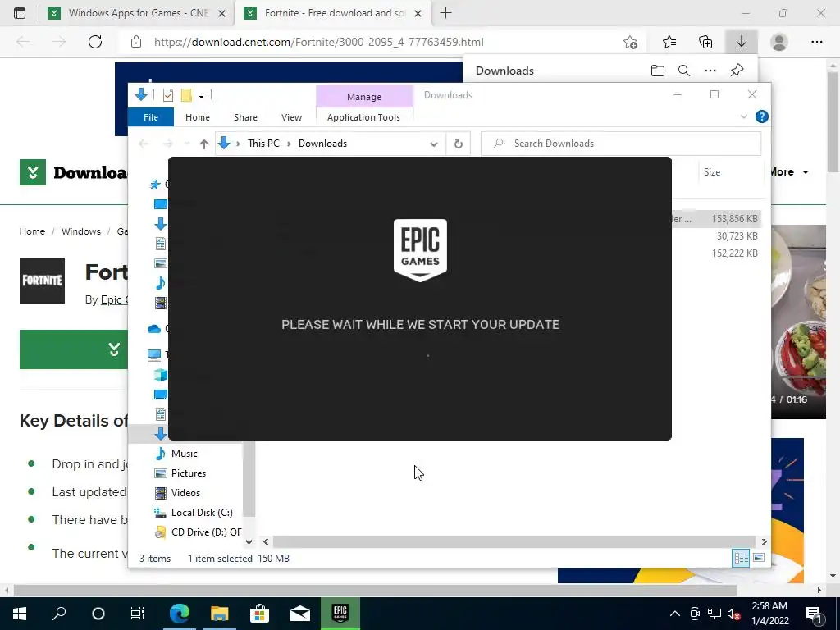This screenshot has height=630, width=840.
Task: Select Local Disk (C:) in navigation pane
Action: coord(202,513)
